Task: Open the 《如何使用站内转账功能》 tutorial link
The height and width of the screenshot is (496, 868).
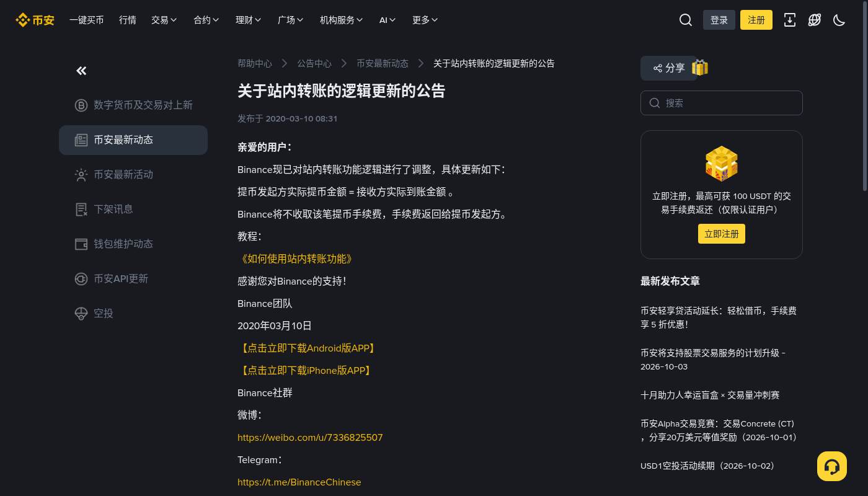Action: click(295, 259)
